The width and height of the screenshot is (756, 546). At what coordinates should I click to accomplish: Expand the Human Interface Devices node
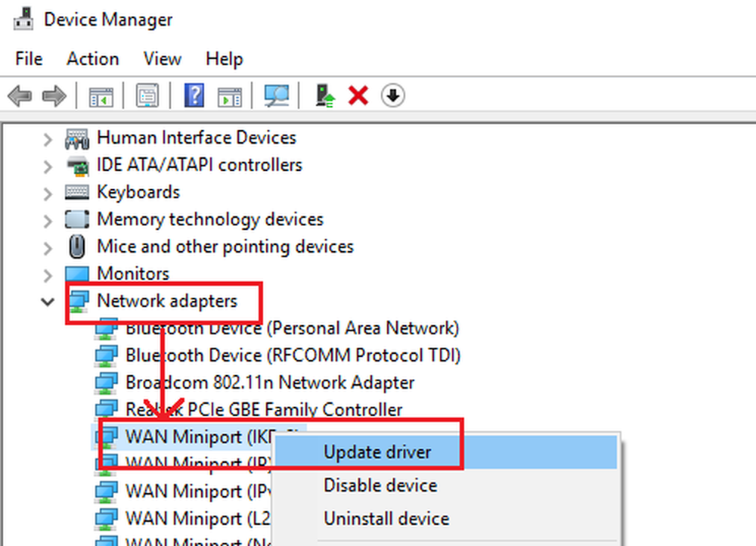pos(48,138)
